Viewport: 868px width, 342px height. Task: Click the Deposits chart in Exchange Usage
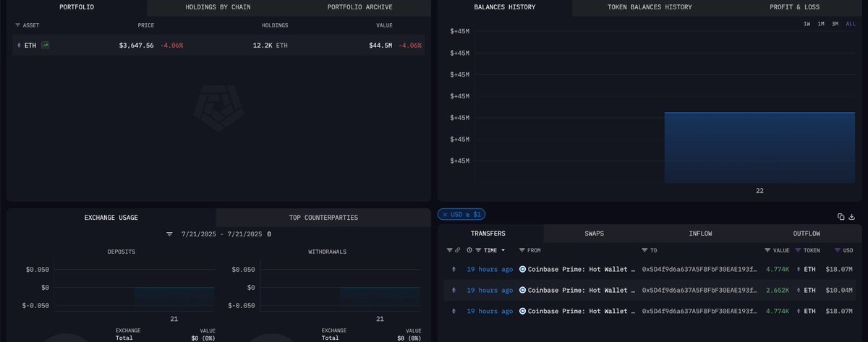pos(135,287)
